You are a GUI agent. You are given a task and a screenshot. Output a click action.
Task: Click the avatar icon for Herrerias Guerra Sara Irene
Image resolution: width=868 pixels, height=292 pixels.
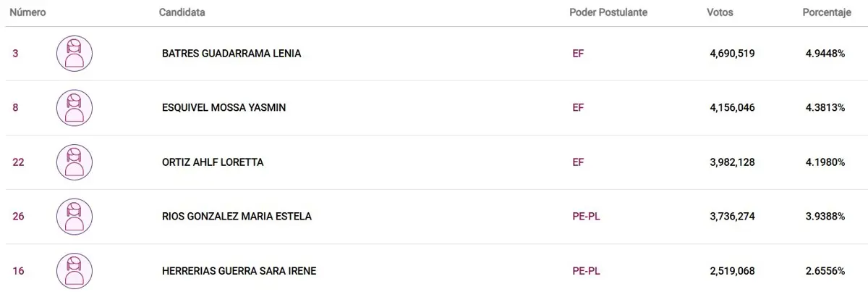tap(75, 271)
